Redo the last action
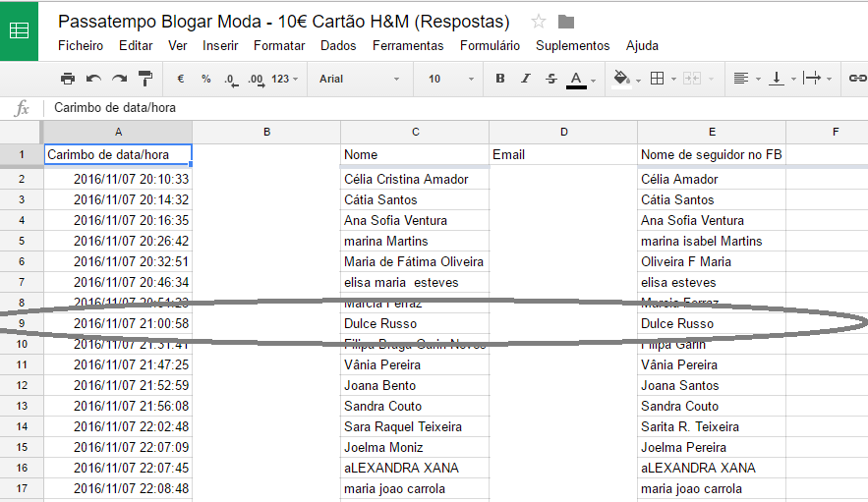The width and height of the screenshot is (868, 502). click(x=119, y=79)
